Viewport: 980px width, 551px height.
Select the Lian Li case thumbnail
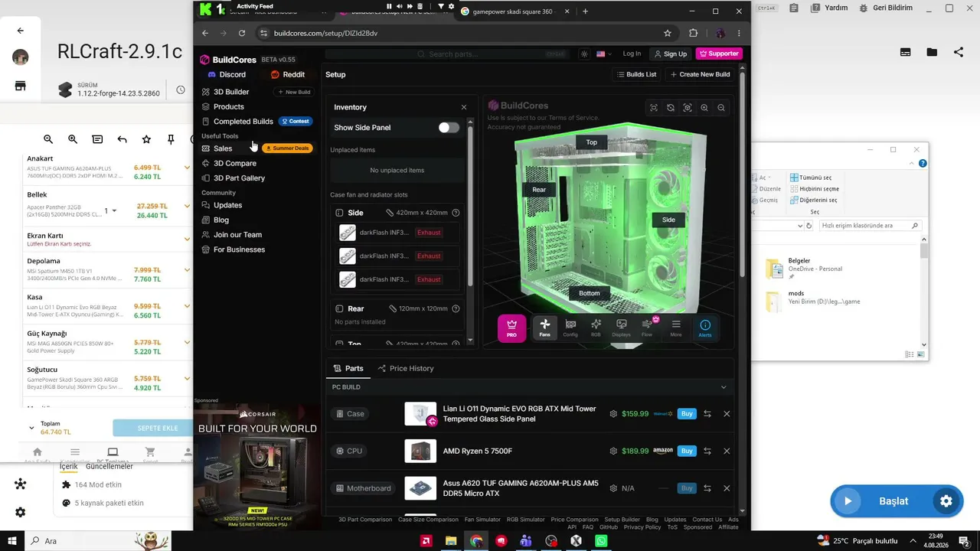click(420, 414)
